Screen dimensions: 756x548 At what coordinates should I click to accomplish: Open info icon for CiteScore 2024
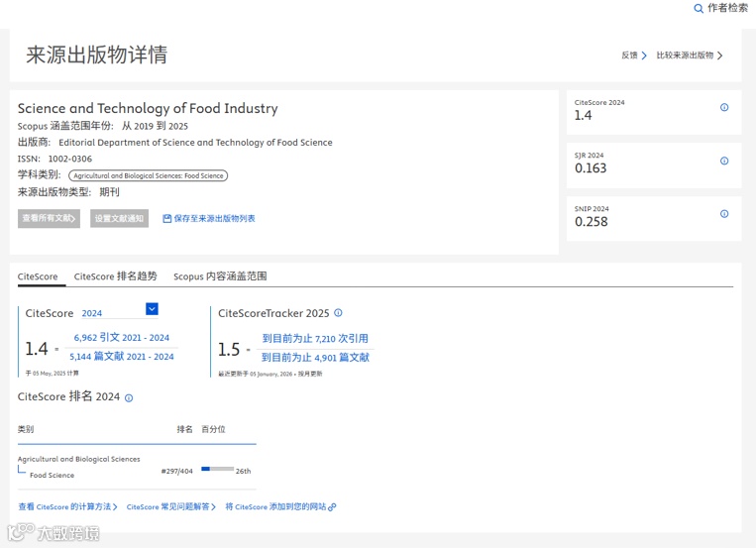coord(724,107)
